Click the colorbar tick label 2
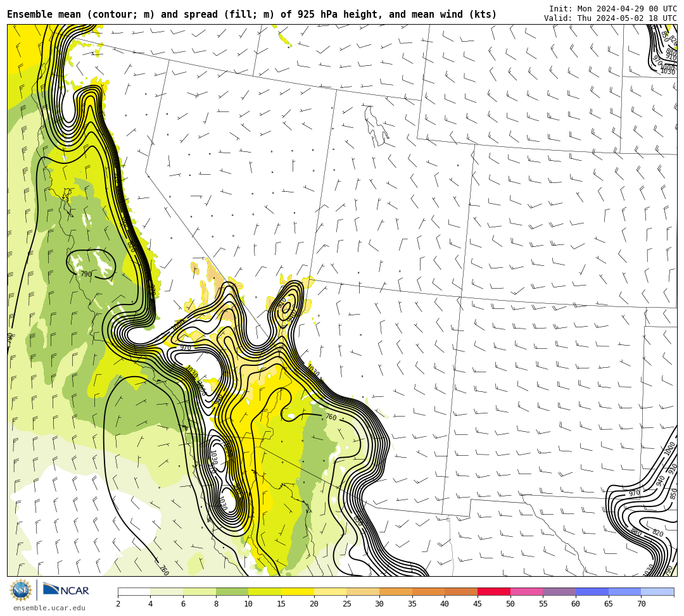 [118, 604]
